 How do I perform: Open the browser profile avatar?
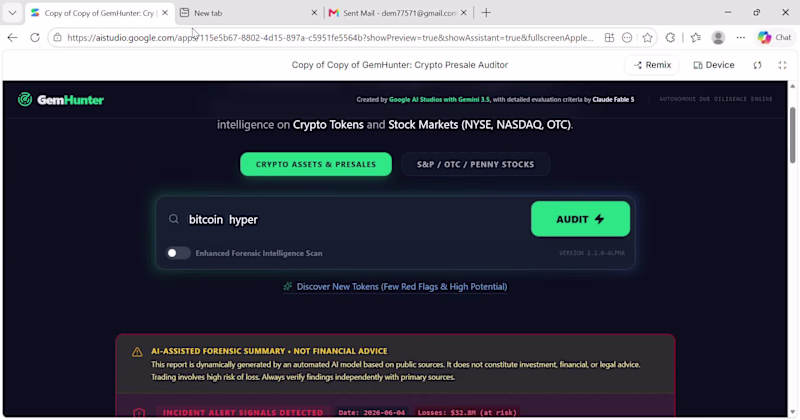[718, 37]
